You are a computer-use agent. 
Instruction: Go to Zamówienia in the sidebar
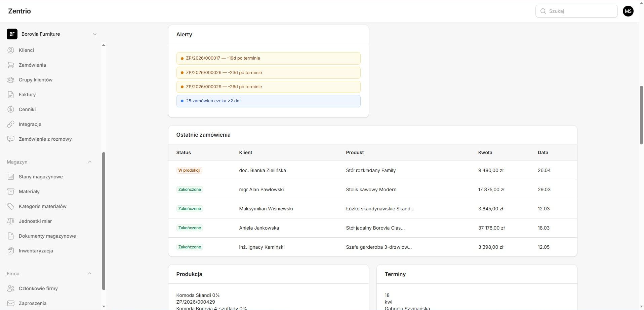tap(32, 65)
